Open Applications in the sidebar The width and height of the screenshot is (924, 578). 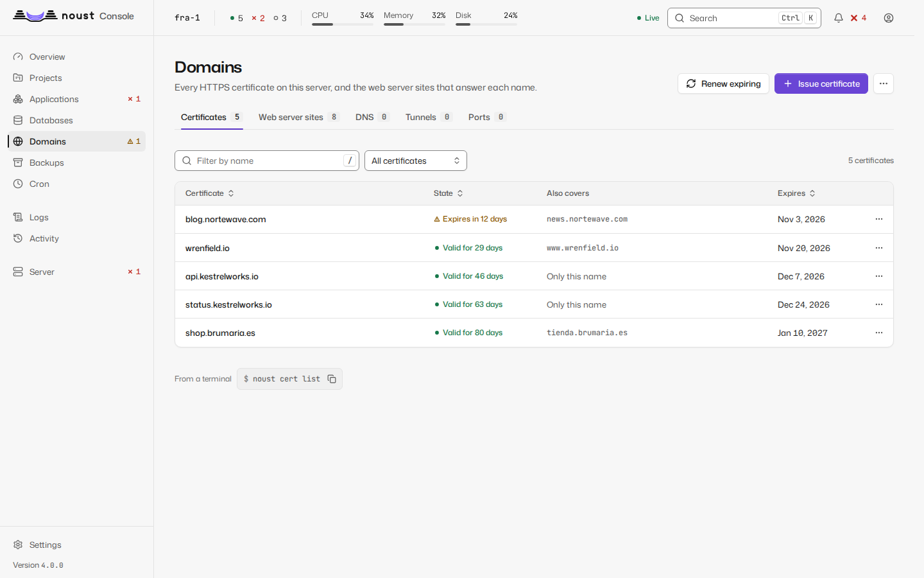click(x=77, y=99)
